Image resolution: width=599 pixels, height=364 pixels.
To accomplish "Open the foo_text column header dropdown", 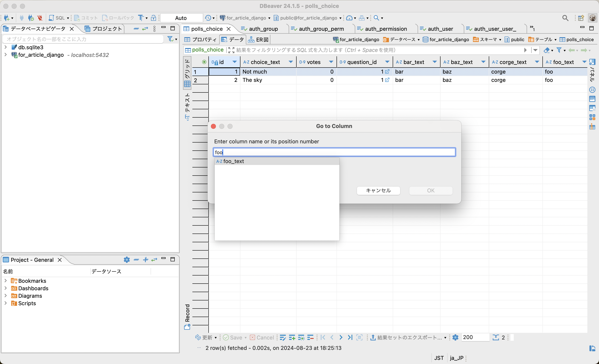I will [x=584, y=62].
